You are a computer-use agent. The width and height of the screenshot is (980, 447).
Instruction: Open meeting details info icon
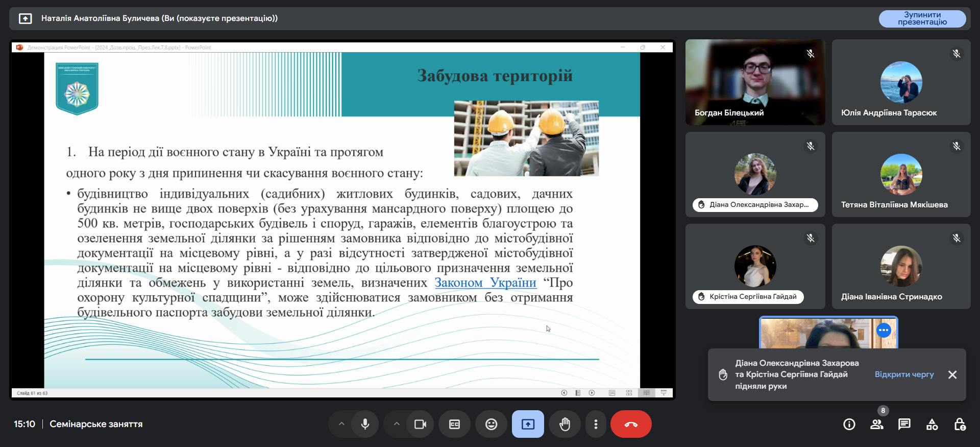[x=849, y=424]
